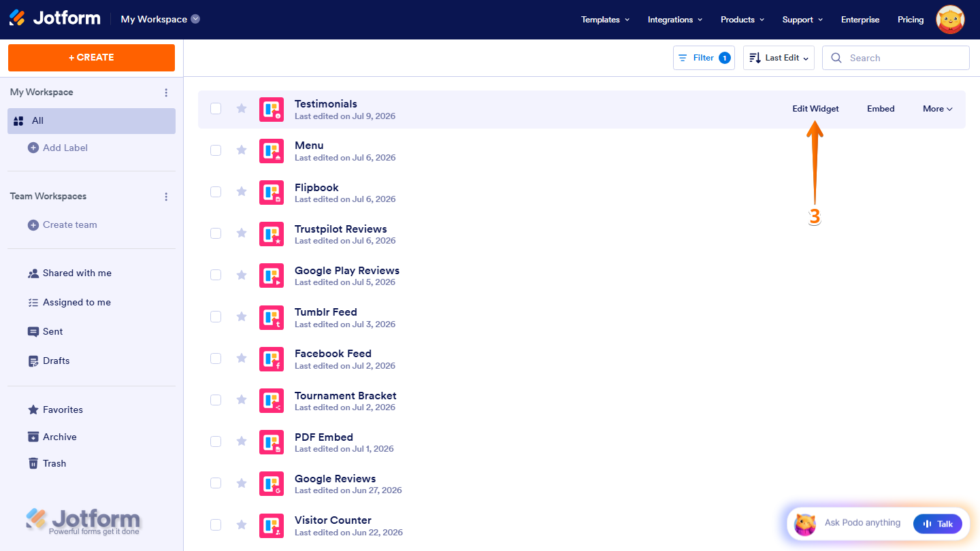Click the Jotform logo in header

point(54,18)
